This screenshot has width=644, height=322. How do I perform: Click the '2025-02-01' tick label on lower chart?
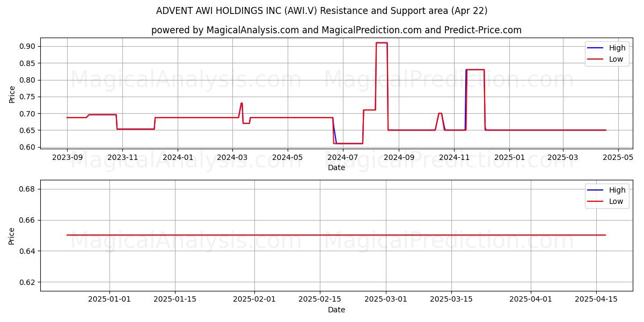coord(254,299)
